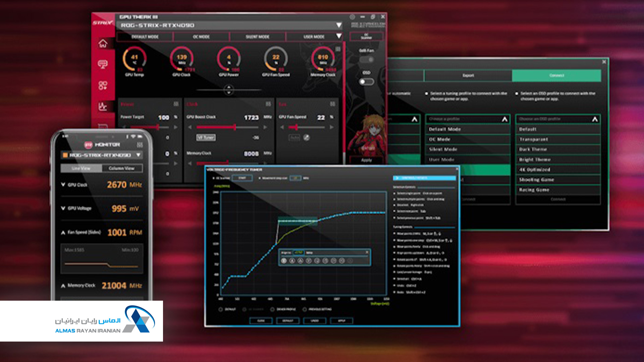Click the Power panel grip settings icon
Image resolution: width=644 pixels, height=362 pixels.
(x=176, y=104)
